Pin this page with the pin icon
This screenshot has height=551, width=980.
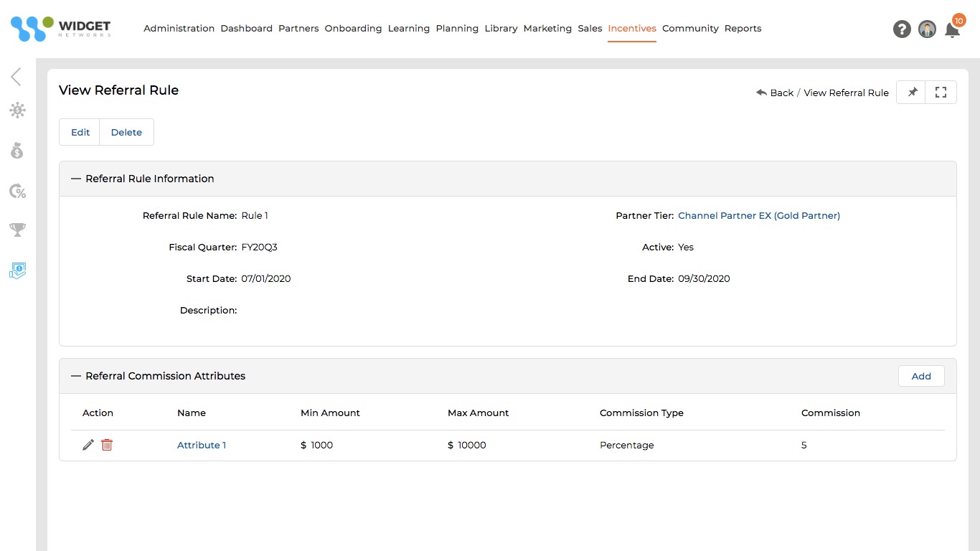point(912,93)
